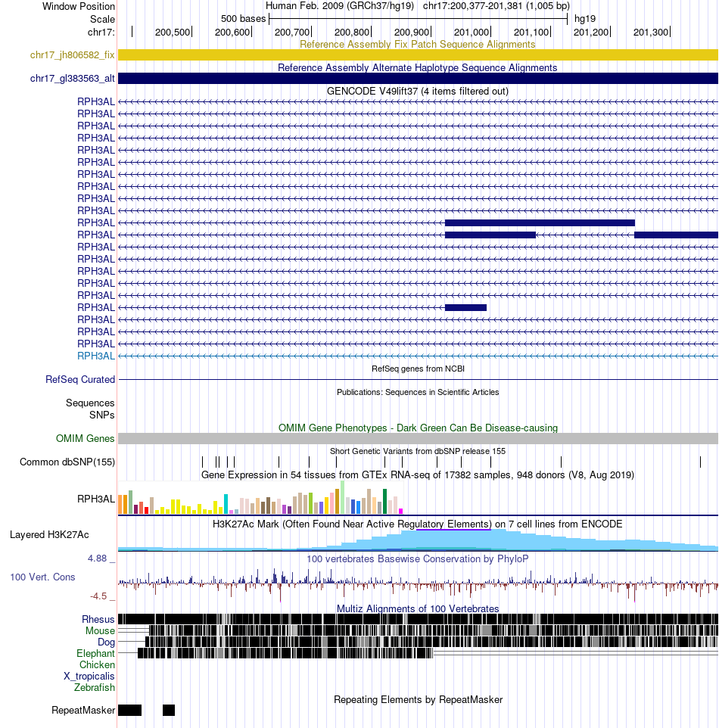Image resolution: width=719 pixels, height=728 pixels.
Task: Open 100 vertebrates Basewise Conservation by PhyloP title
Action: point(417,559)
